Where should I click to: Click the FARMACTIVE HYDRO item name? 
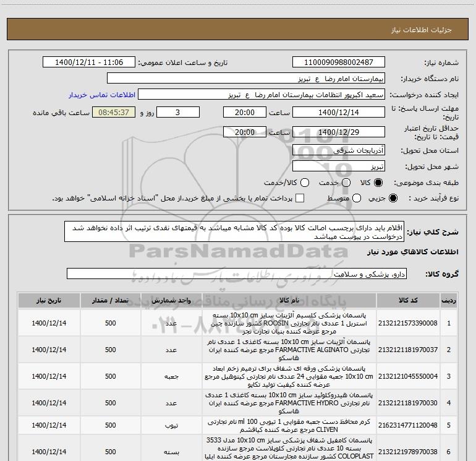point(289,403)
